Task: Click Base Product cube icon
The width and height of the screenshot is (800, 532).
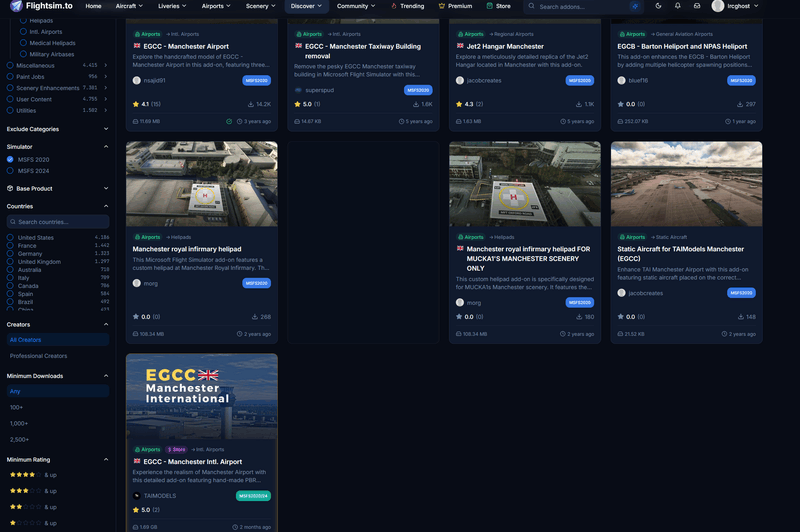Action: 10,188
